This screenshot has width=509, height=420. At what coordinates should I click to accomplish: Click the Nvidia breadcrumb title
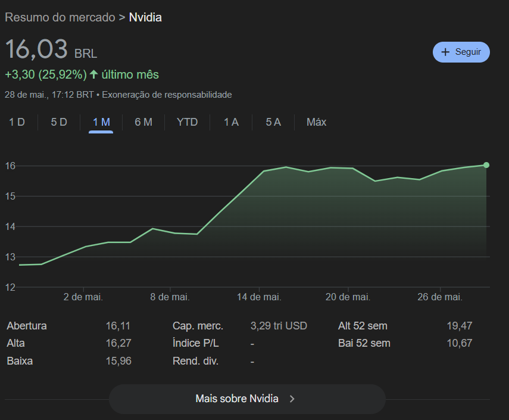(145, 17)
